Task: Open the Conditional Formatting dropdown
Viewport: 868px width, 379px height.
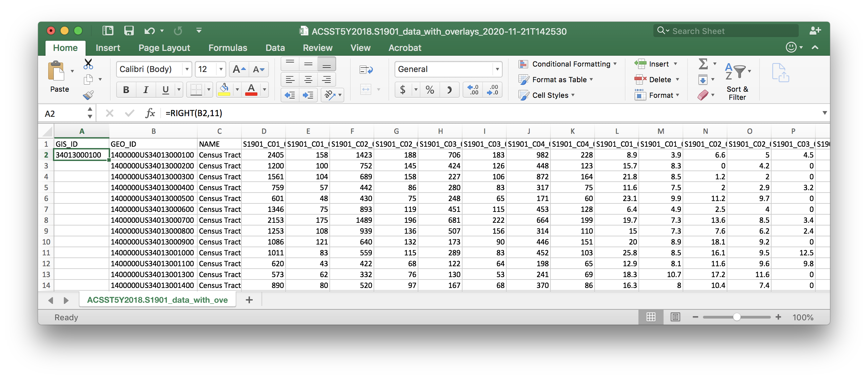Action: click(571, 64)
